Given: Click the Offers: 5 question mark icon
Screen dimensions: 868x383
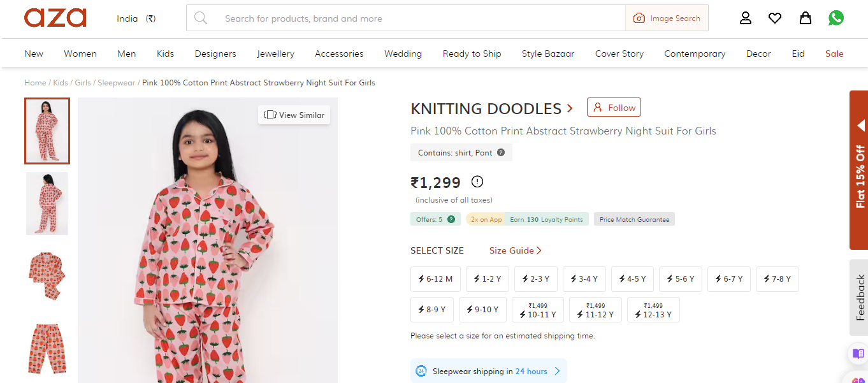Looking at the screenshot, I should (x=451, y=219).
